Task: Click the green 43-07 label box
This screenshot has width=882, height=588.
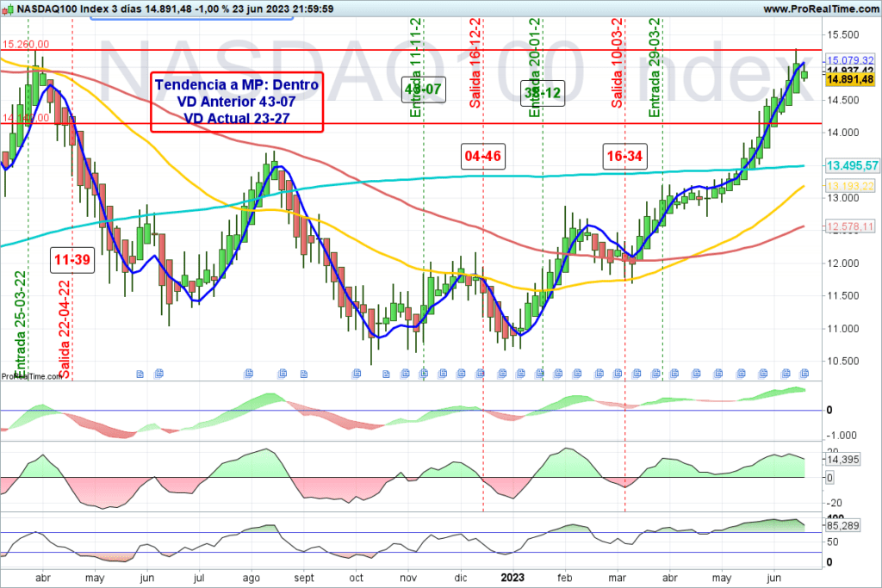Action: (424, 90)
